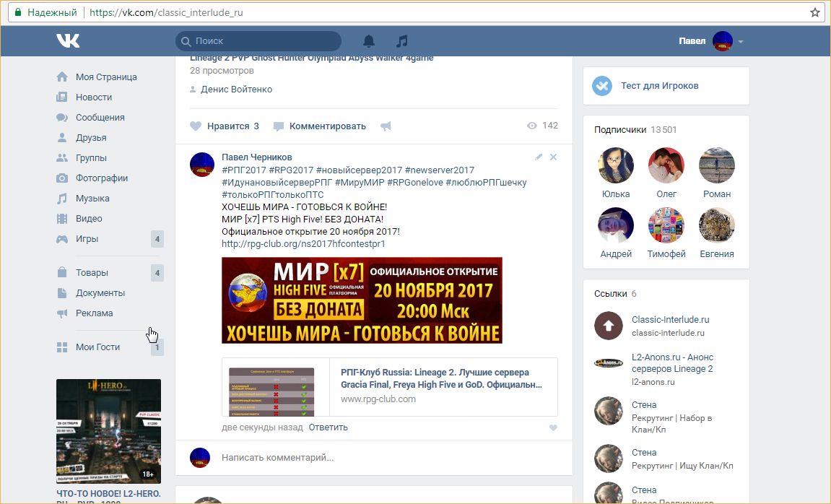Open notifications bell icon
831x504 pixels.
(369, 41)
